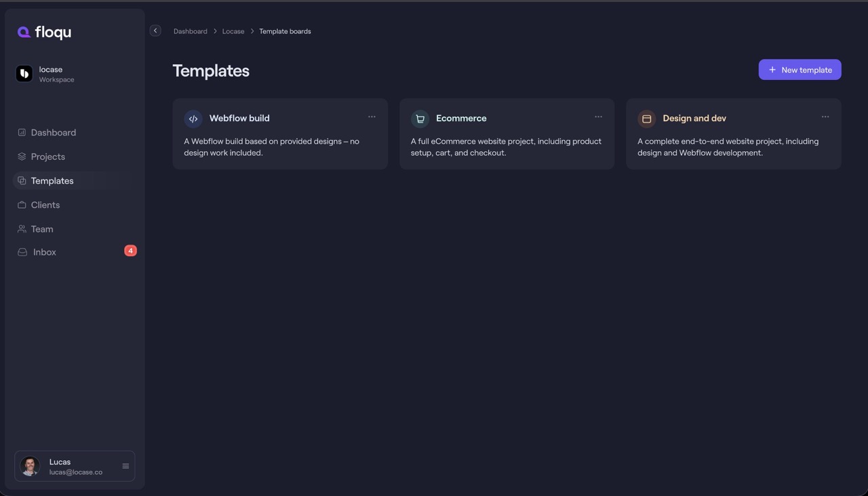Open the Ecommerce template card
Viewport: 868px width, 496px height.
click(x=507, y=133)
